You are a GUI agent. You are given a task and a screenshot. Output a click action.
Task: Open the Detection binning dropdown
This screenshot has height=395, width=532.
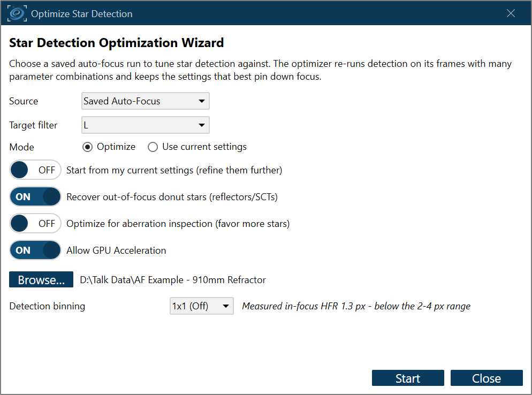tap(202, 306)
